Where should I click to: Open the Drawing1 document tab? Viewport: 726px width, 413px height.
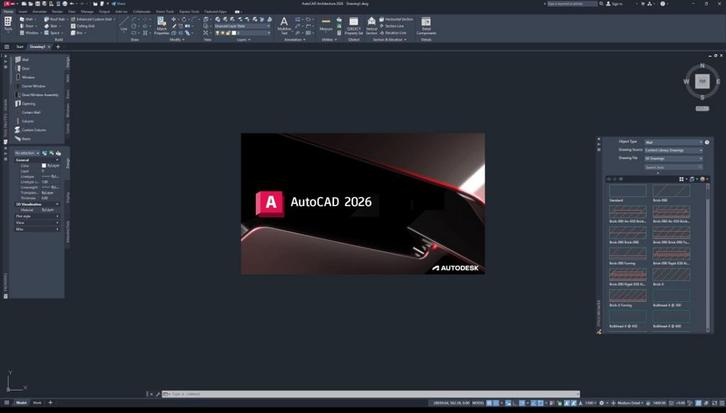(x=38, y=46)
